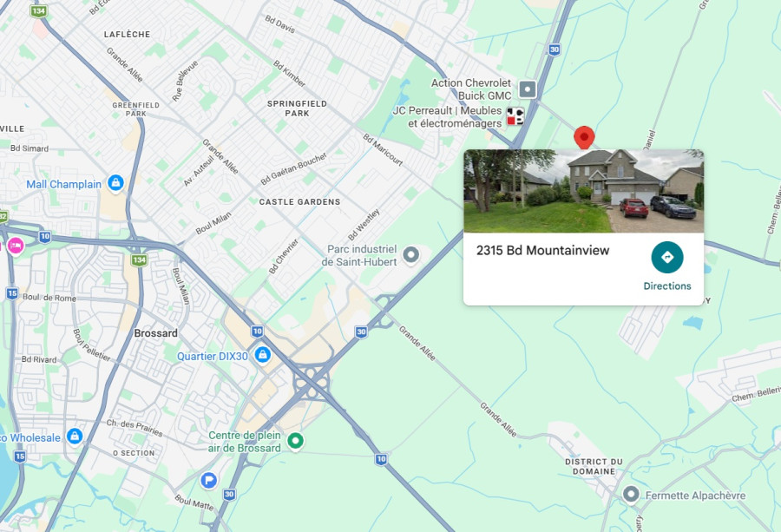Click the Quartier DIX30 text label

[213, 356]
